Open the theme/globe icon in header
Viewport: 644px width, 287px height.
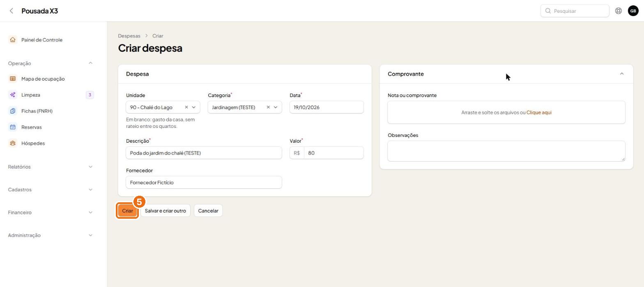[x=619, y=11]
